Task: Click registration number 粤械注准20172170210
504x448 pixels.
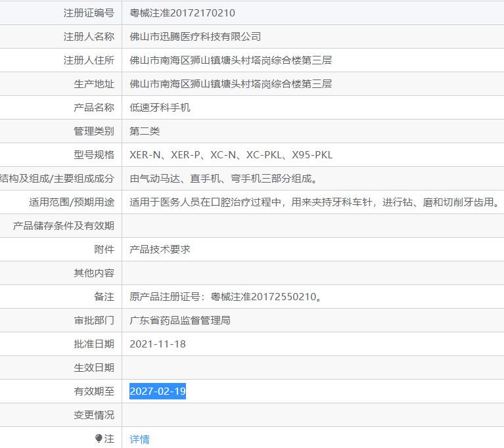Action: [182, 13]
